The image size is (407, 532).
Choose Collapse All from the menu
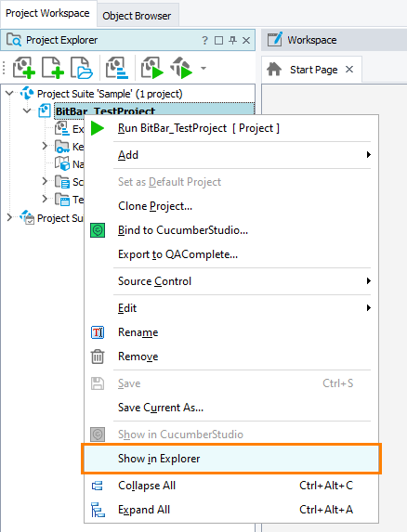tap(230, 486)
